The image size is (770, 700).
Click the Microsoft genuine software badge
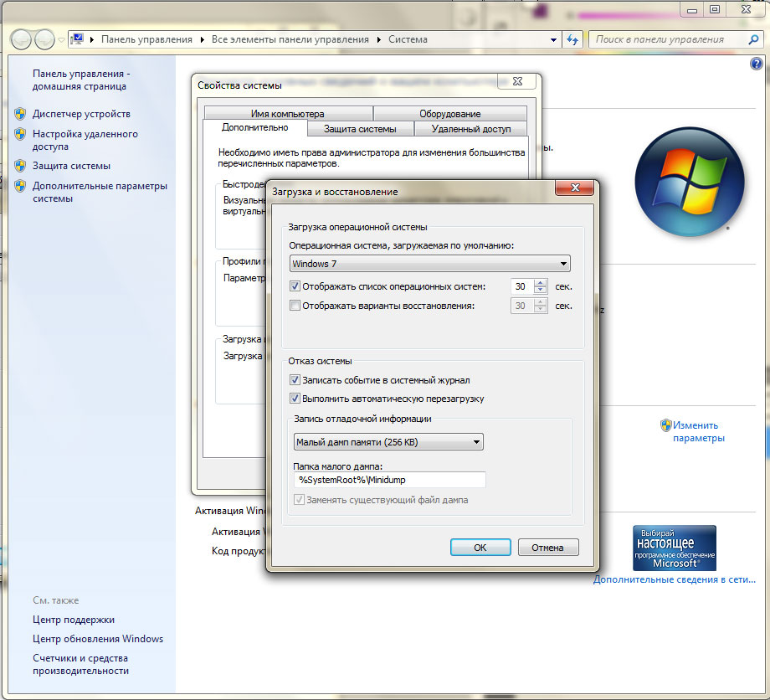point(675,548)
